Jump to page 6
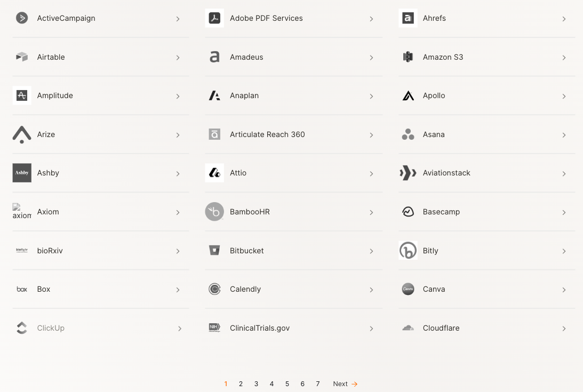 coord(302,384)
